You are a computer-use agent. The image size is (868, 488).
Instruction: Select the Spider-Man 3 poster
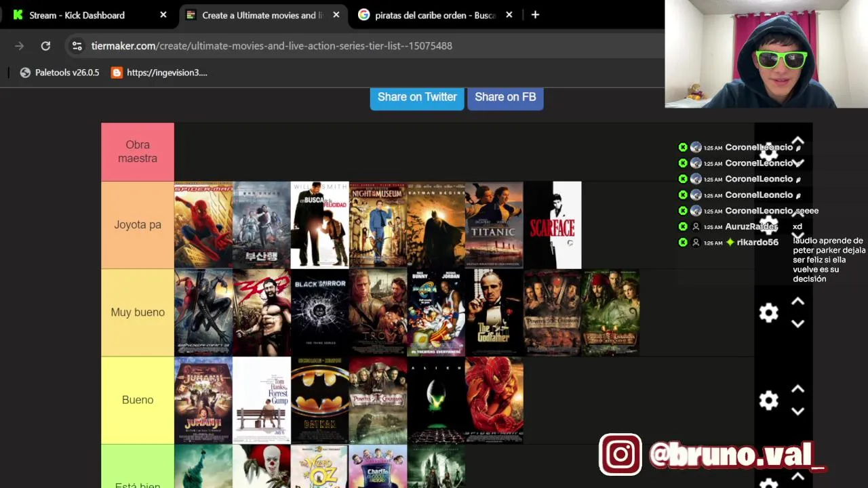coord(203,312)
